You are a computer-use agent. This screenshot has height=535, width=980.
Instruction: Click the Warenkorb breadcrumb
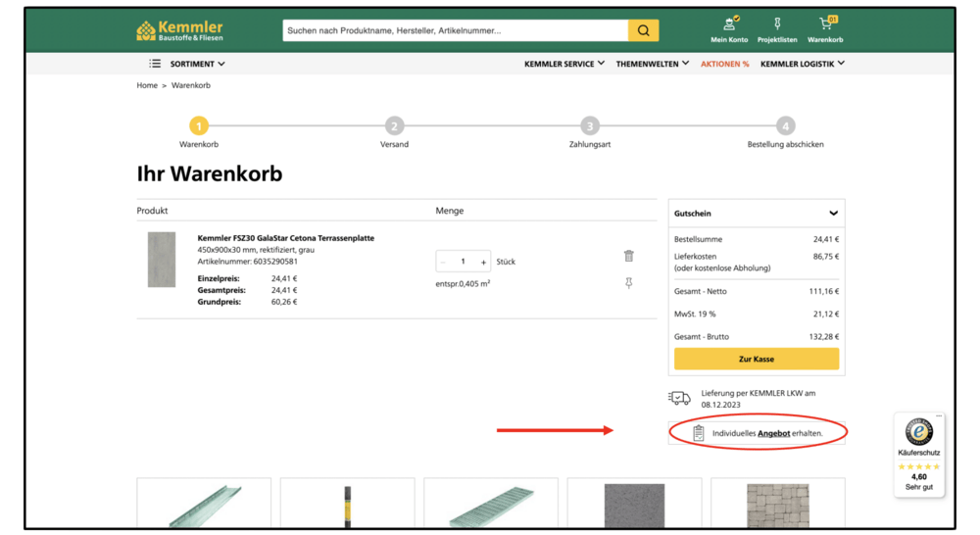pos(191,85)
